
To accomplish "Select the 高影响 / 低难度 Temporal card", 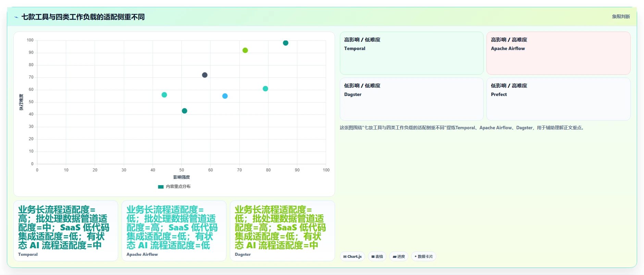I will [411, 53].
